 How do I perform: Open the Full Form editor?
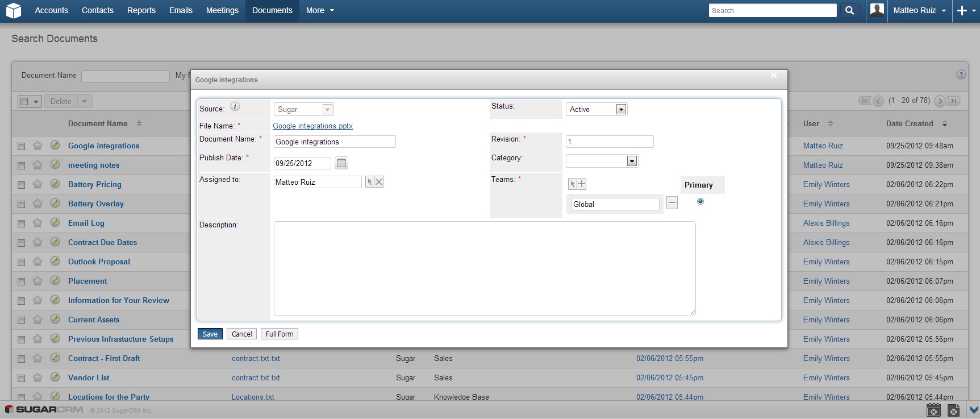pos(280,334)
